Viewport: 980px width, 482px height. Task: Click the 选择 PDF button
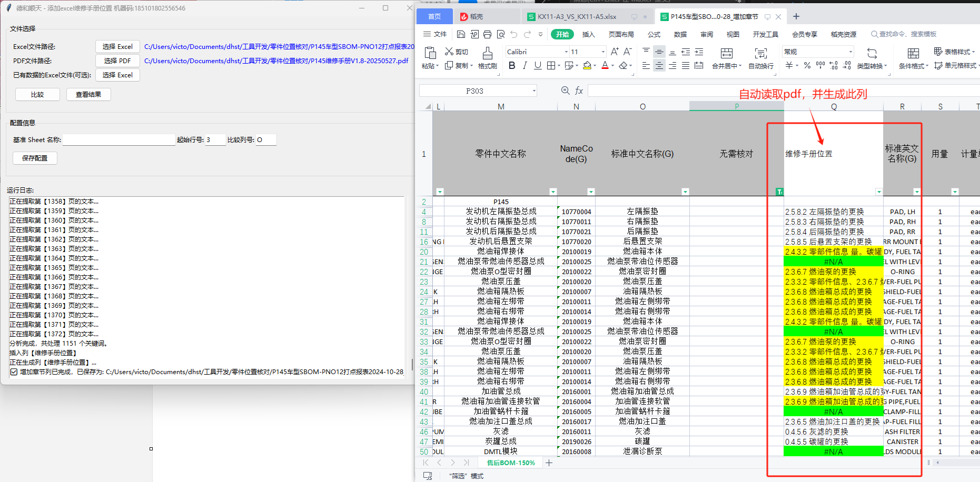(117, 61)
